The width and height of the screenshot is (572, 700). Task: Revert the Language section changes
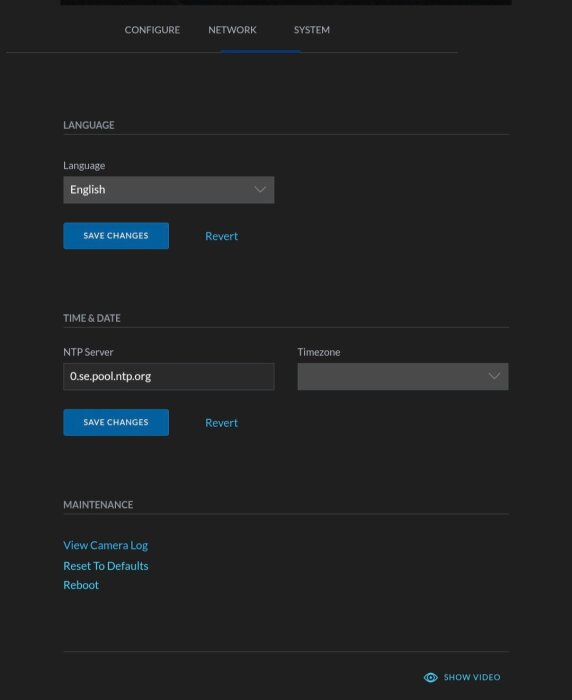(221, 236)
